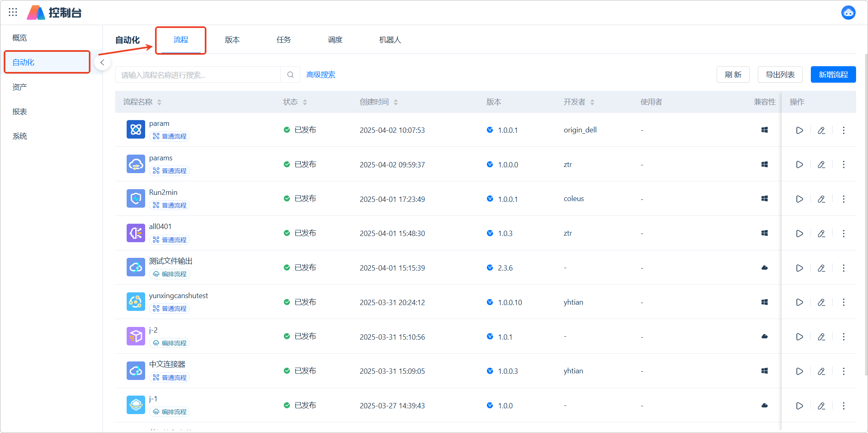
Task: Switch to the 任务 tab
Action: 283,40
